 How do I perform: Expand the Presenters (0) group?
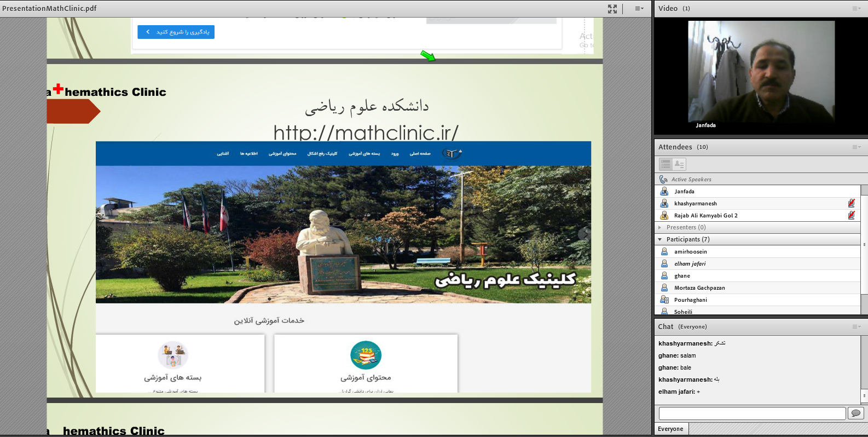coord(660,227)
